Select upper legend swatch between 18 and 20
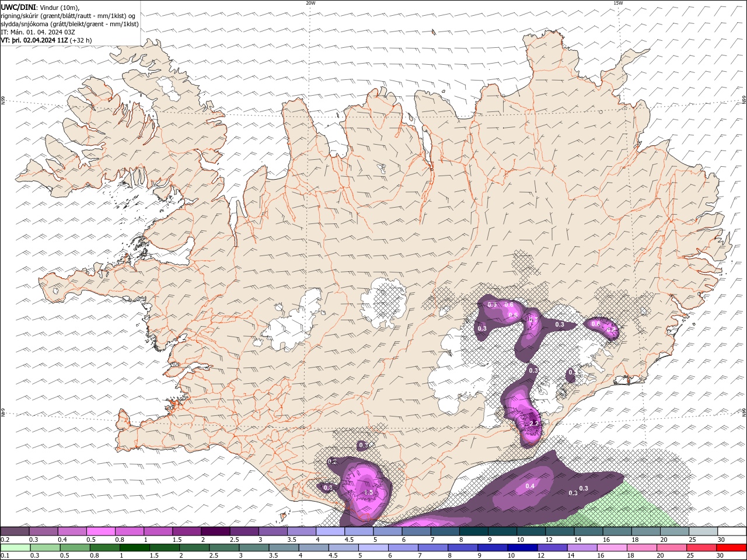The height and width of the screenshot is (560, 747). pyautogui.click(x=645, y=531)
